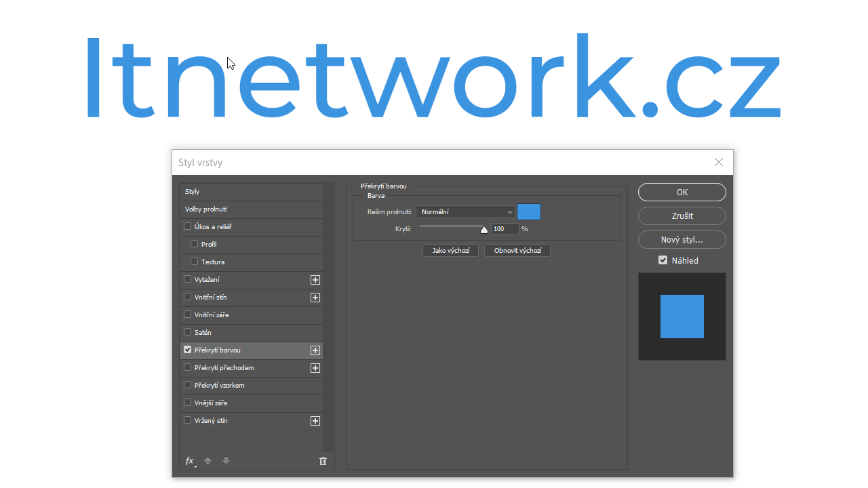Click the effects list scrollbar
Viewport: 868px width, 488px height.
328,317
